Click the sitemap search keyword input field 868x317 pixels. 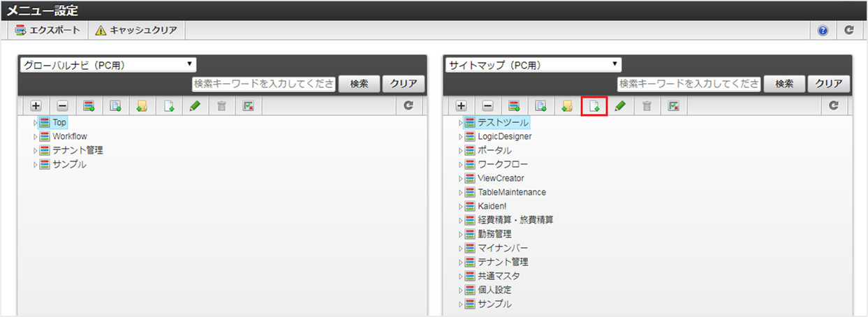coord(689,84)
